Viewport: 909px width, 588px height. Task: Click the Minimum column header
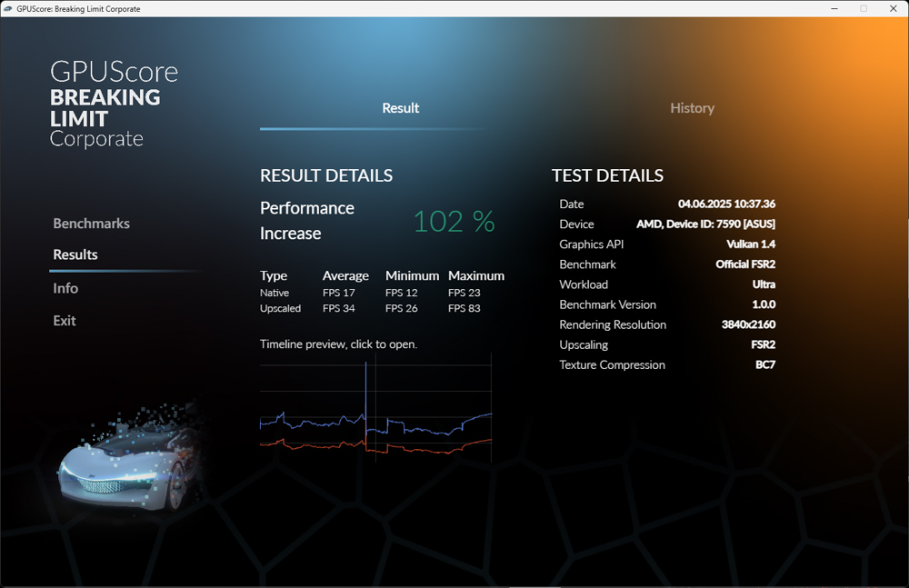coord(412,276)
